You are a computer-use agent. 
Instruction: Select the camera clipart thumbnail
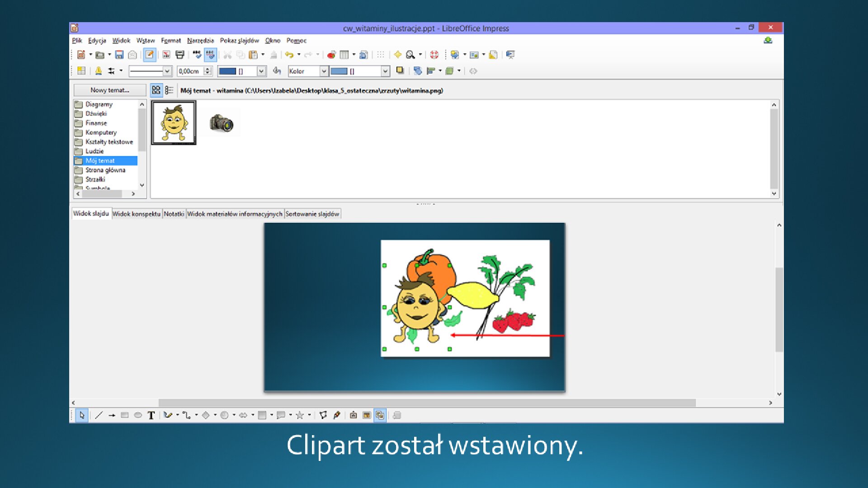(x=222, y=122)
